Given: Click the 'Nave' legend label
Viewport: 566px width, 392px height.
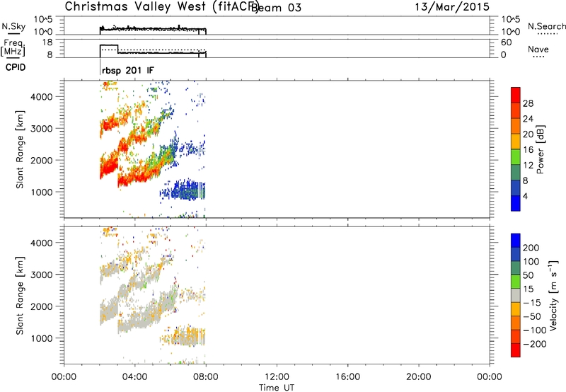Looking at the screenshot, I should pos(538,50).
